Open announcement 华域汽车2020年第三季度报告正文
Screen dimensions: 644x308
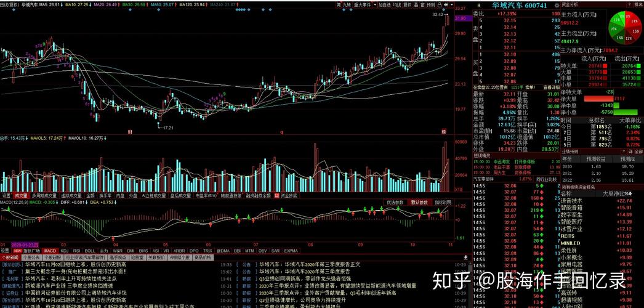click(310, 264)
